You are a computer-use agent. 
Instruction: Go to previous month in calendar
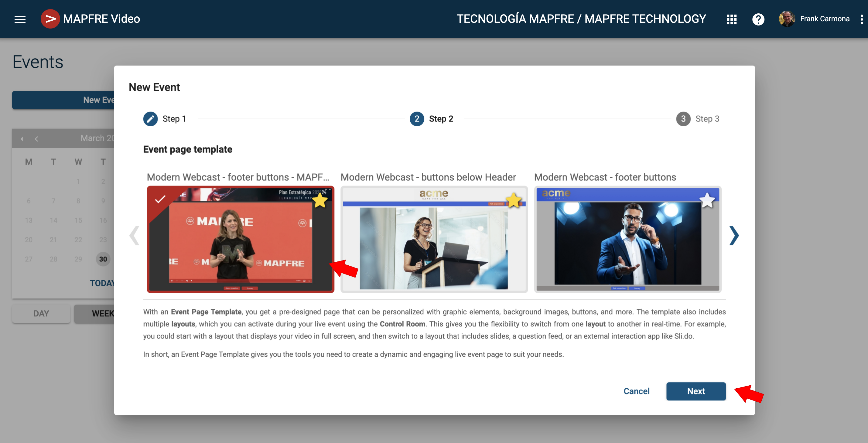pyautogui.click(x=36, y=138)
